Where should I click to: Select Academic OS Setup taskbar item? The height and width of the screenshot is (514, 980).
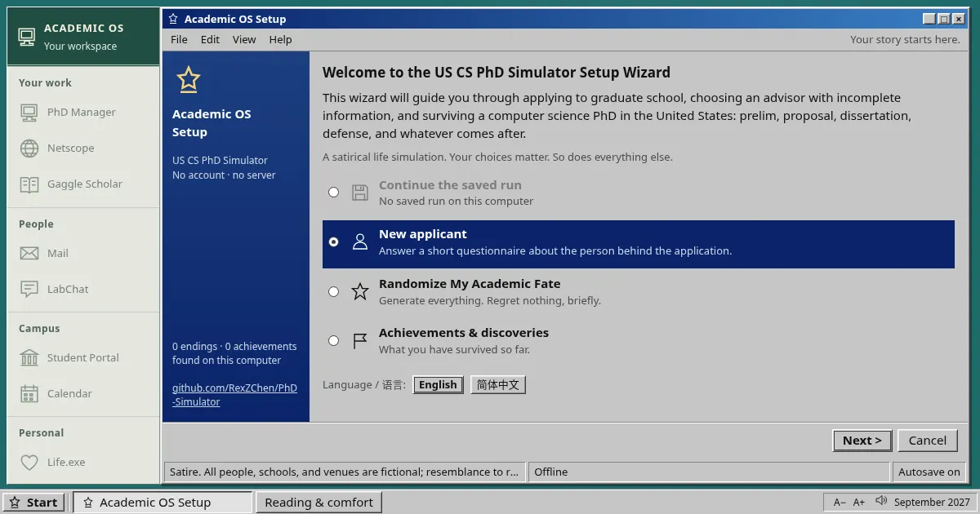click(163, 503)
